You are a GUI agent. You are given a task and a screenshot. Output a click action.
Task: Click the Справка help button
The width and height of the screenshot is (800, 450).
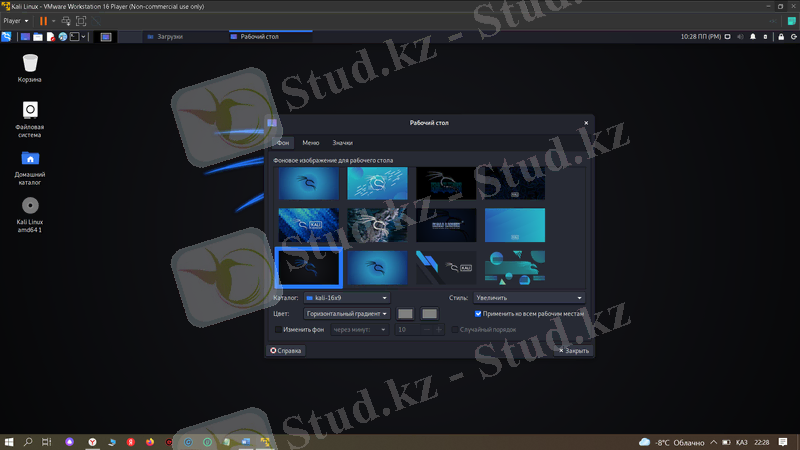(286, 351)
